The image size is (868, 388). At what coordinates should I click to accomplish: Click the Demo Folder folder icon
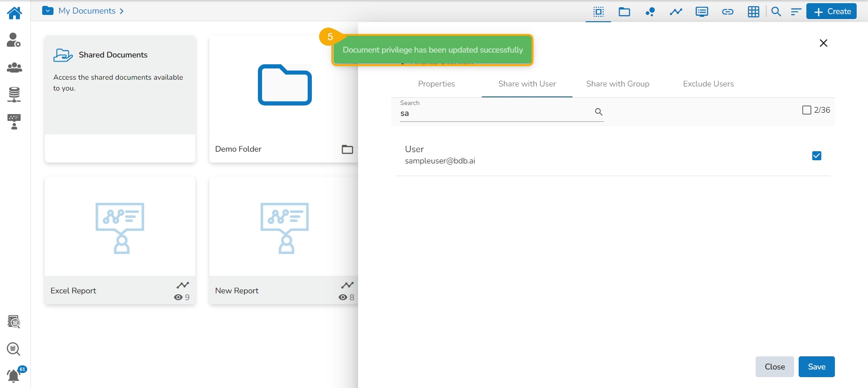point(347,149)
